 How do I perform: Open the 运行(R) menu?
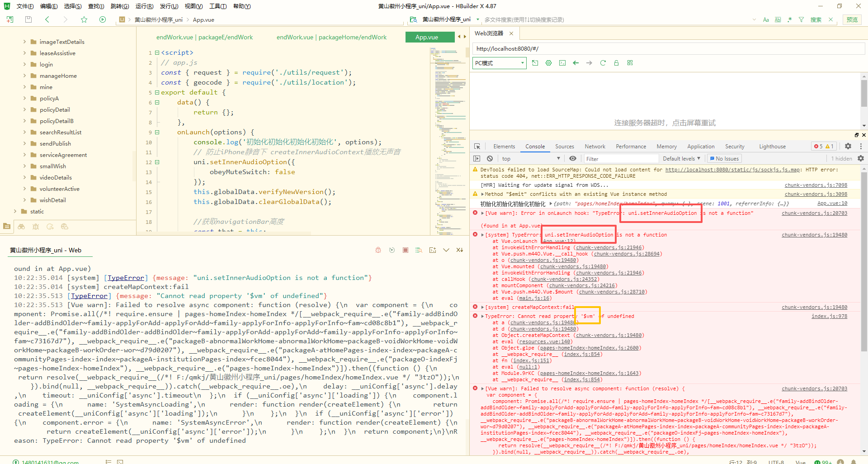[144, 6]
